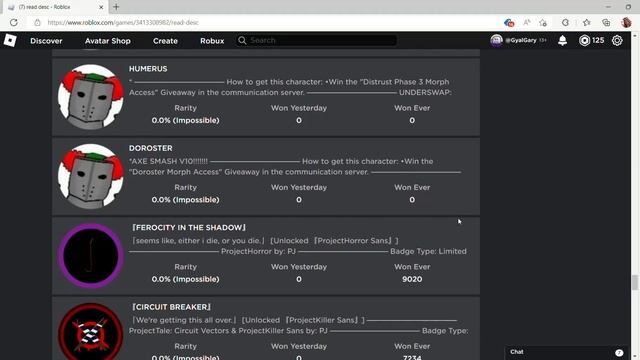Open the browser extensions icon

click(x=565, y=22)
